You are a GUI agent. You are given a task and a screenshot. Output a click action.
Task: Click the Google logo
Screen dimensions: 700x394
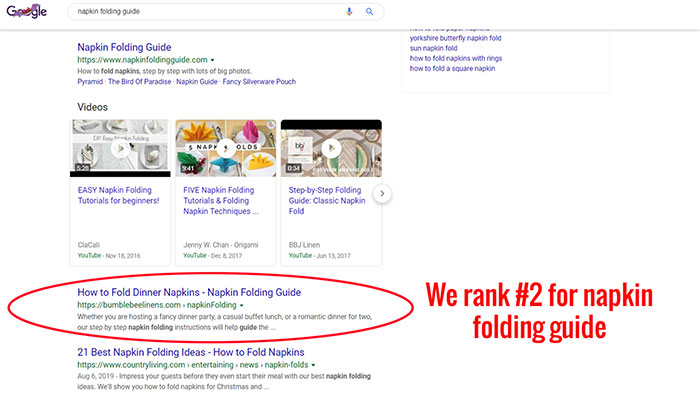26,11
